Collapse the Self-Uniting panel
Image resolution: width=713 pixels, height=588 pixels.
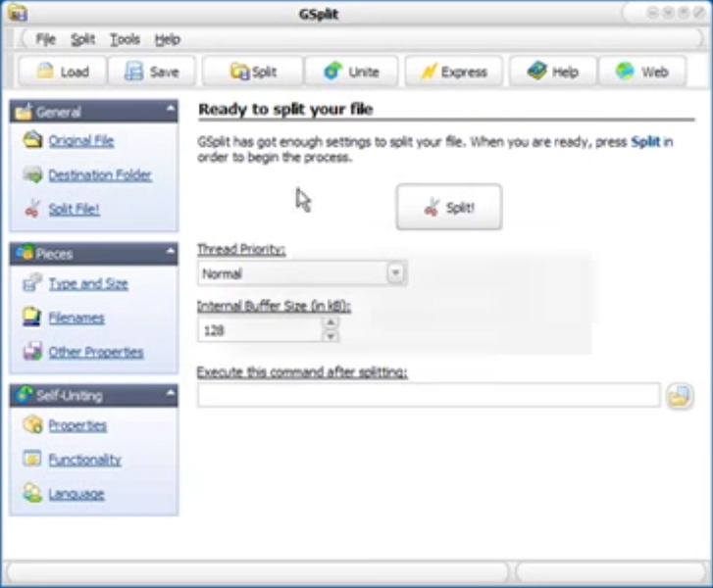(170, 392)
